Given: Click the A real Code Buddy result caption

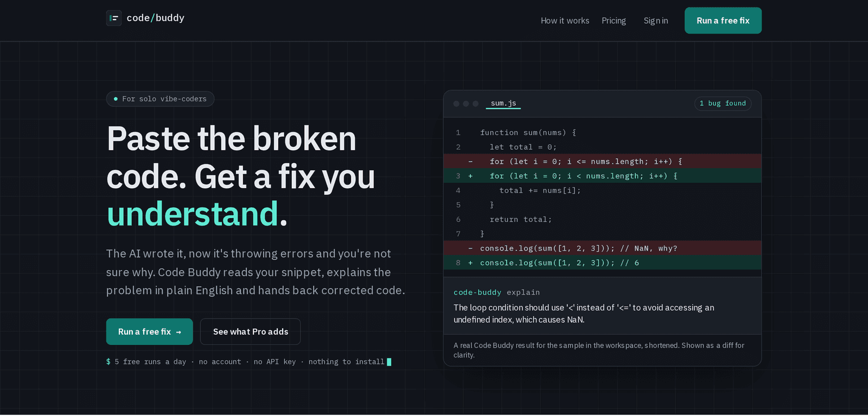Looking at the screenshot, I should click(599, 350).
